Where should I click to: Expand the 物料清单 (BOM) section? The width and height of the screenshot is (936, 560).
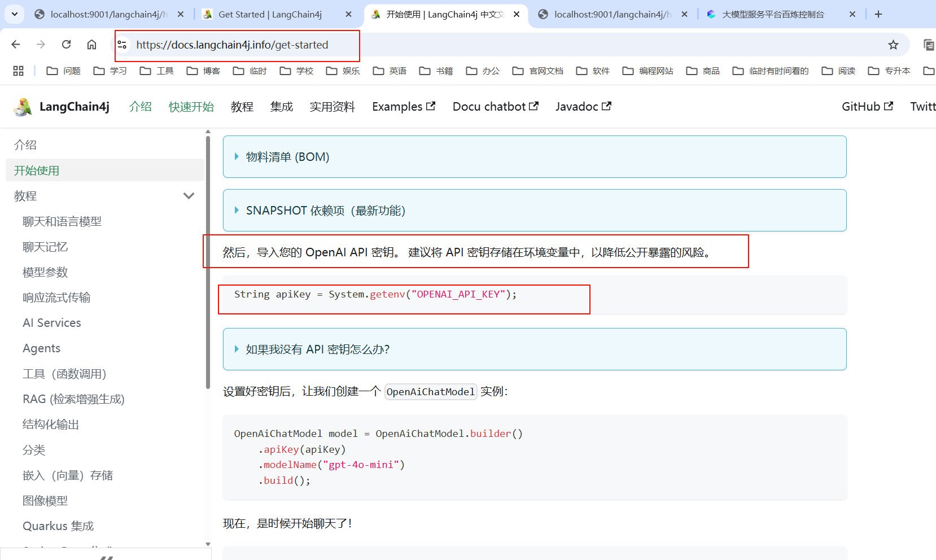click(535, 157)
